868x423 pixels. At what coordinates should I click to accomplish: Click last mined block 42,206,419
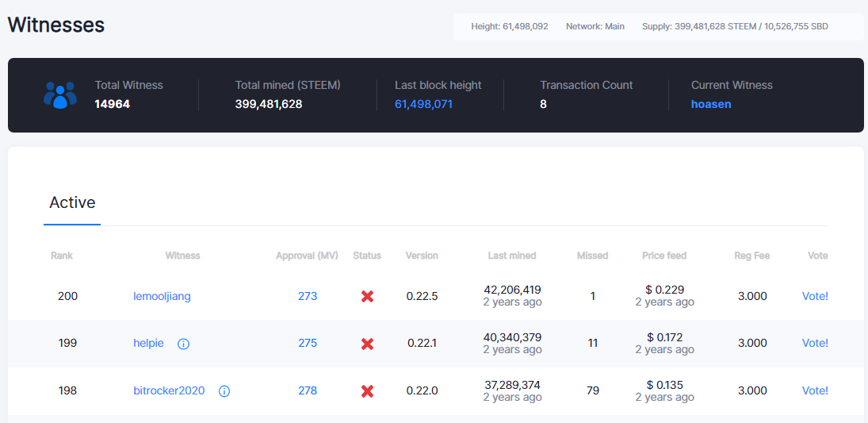tap(512, 290)
